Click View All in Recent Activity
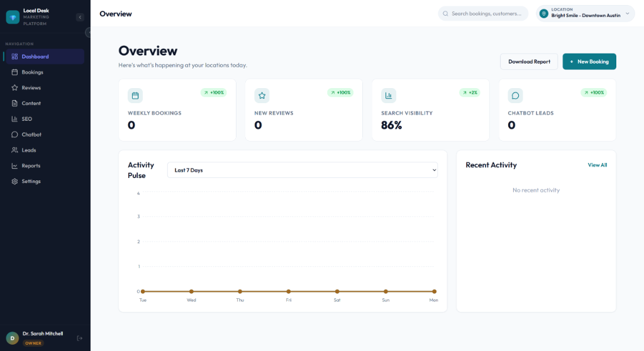Screen dimensions: 644x351 597,165
